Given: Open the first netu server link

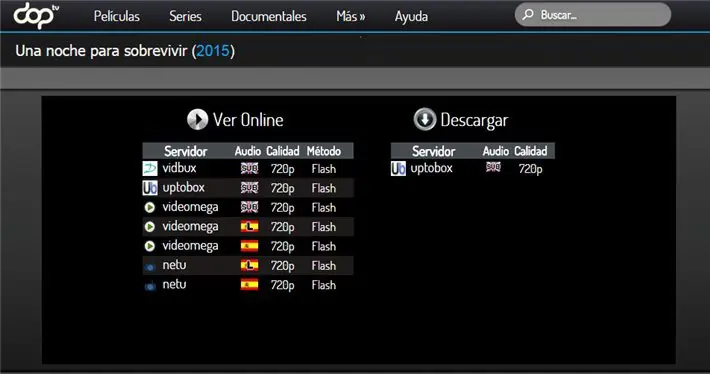Looking at the screenshot, I should [174, 265].
